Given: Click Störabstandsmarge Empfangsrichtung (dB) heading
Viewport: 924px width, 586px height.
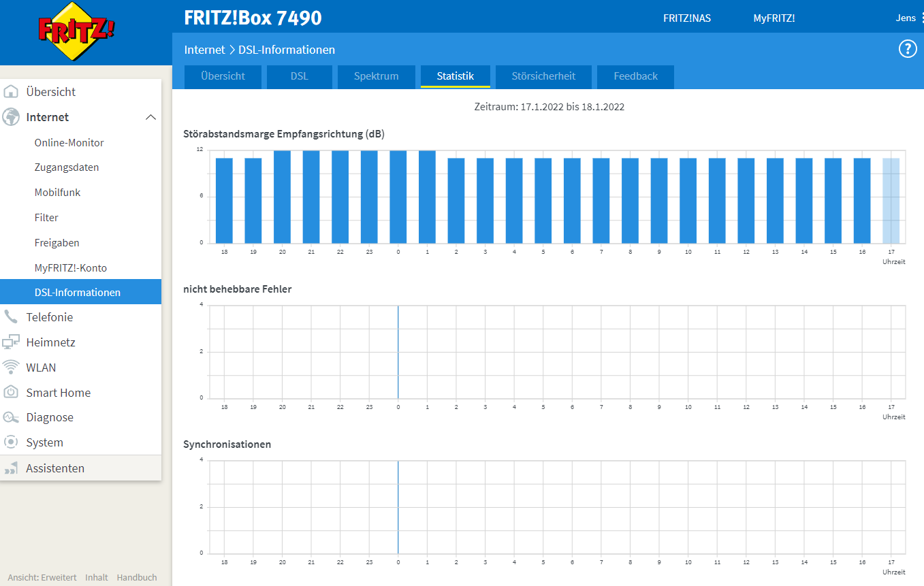Looking at the screenshot, I should pos(284,134).
